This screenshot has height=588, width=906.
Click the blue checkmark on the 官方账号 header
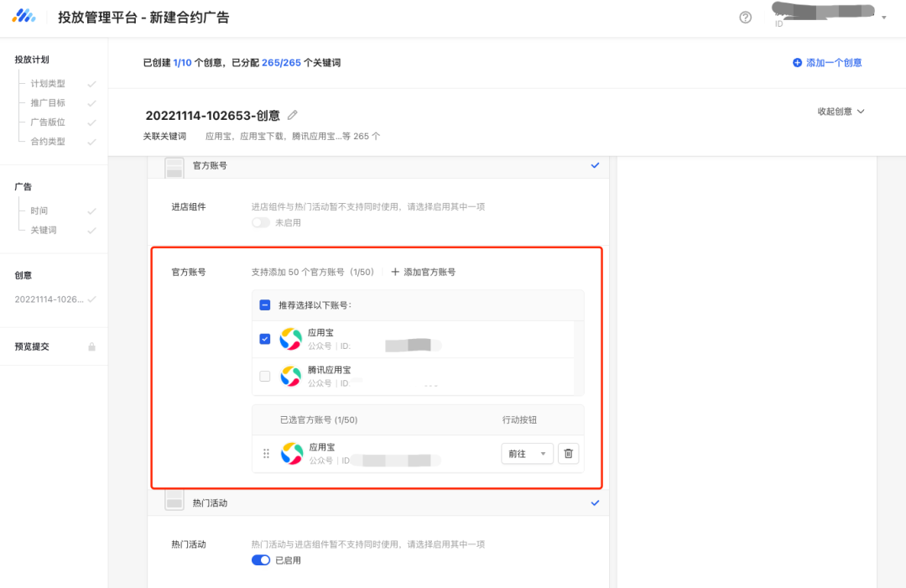click(595, 166)
